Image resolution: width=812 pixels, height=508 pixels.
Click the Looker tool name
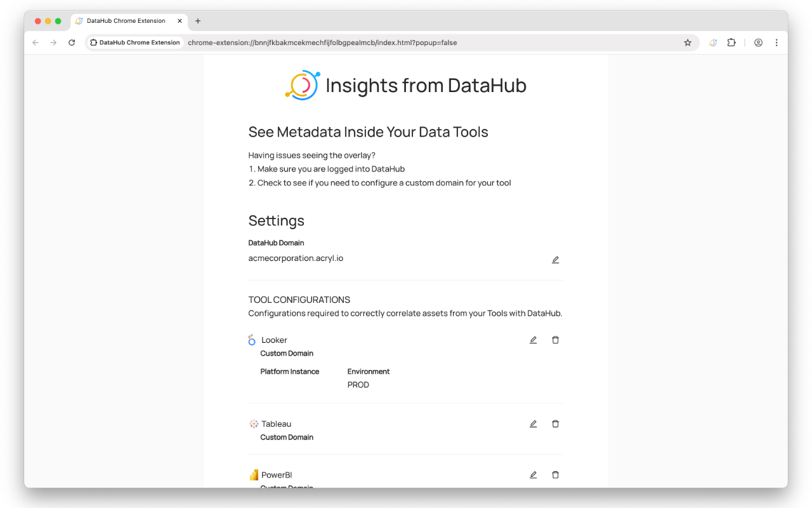point(274,340)
